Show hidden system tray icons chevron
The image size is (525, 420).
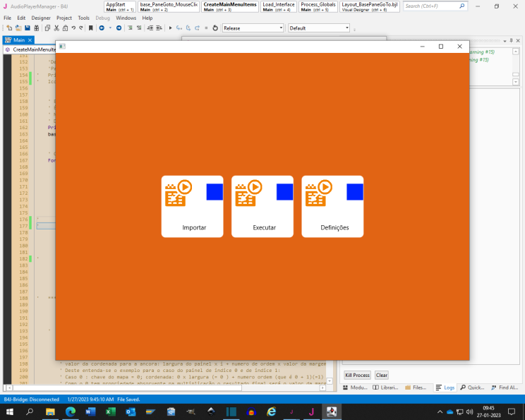click(440, 412)
